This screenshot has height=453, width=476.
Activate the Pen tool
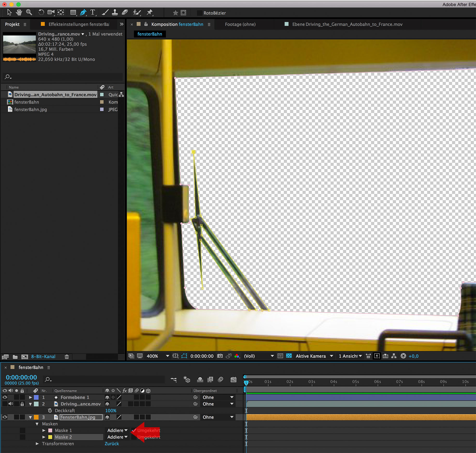pyautogui.click(x=83, y=12)
